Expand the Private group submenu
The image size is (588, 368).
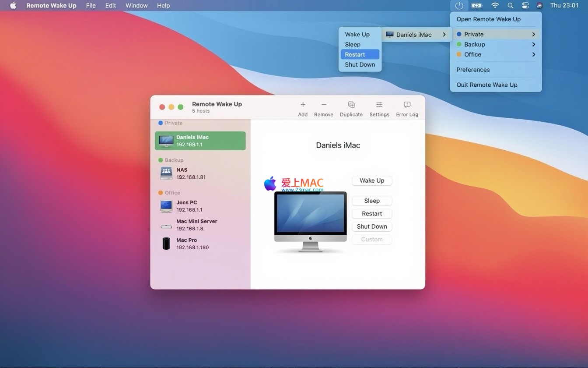click(x=496, y=34)
